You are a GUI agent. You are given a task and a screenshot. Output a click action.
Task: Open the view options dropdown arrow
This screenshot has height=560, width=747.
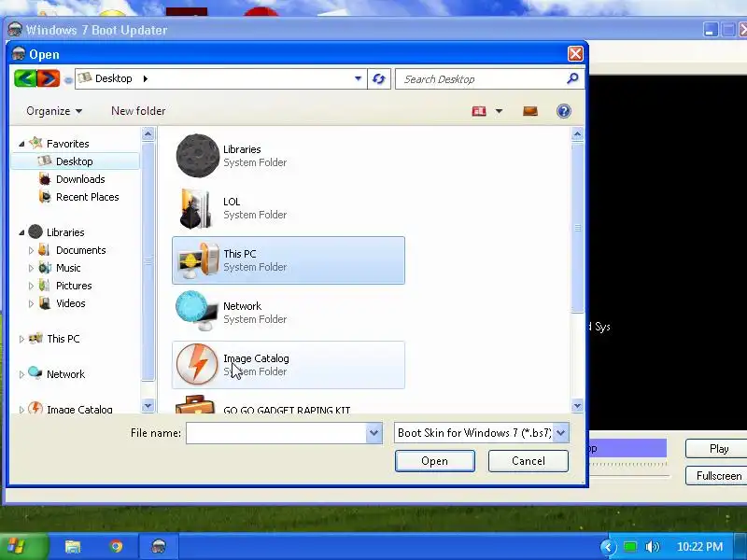pos(499,111)
